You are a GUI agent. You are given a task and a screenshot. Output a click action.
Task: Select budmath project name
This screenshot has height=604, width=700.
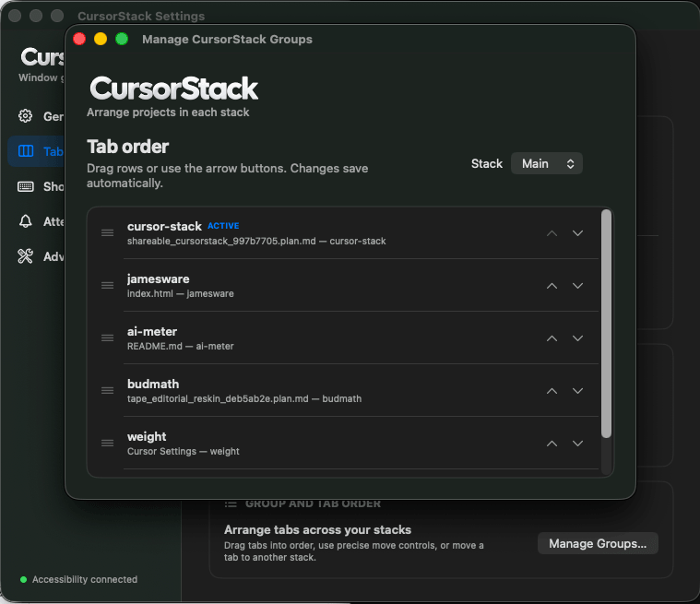click(153, 384)
